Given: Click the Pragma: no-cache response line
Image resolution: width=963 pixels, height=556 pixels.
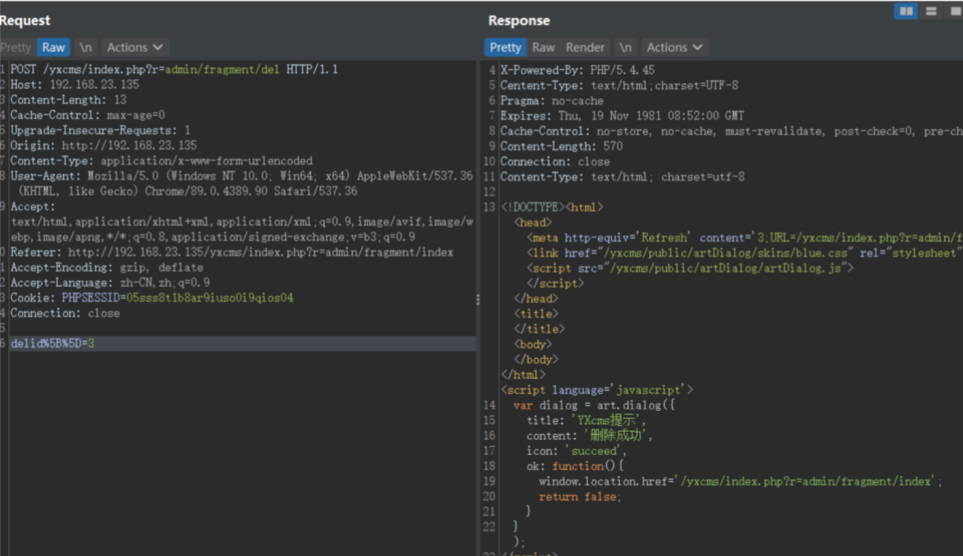Looking at the screenshot, I should [552, 101].
